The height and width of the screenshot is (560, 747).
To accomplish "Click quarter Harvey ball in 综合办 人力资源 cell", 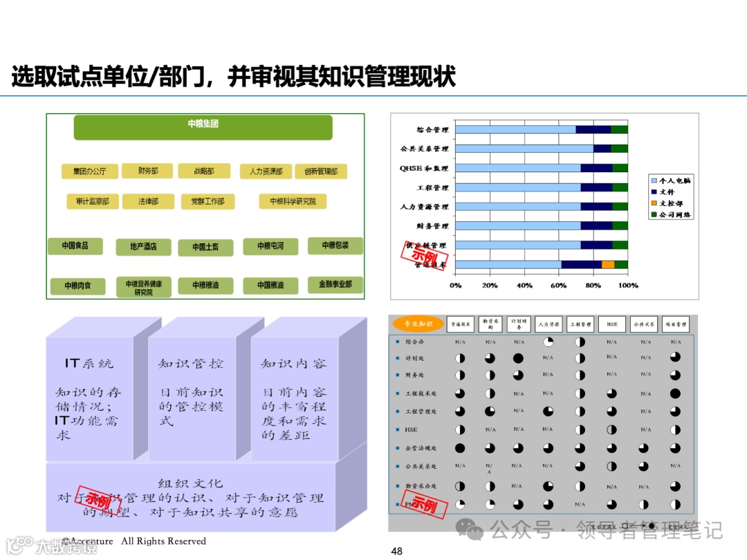I will tap(548, 342).
